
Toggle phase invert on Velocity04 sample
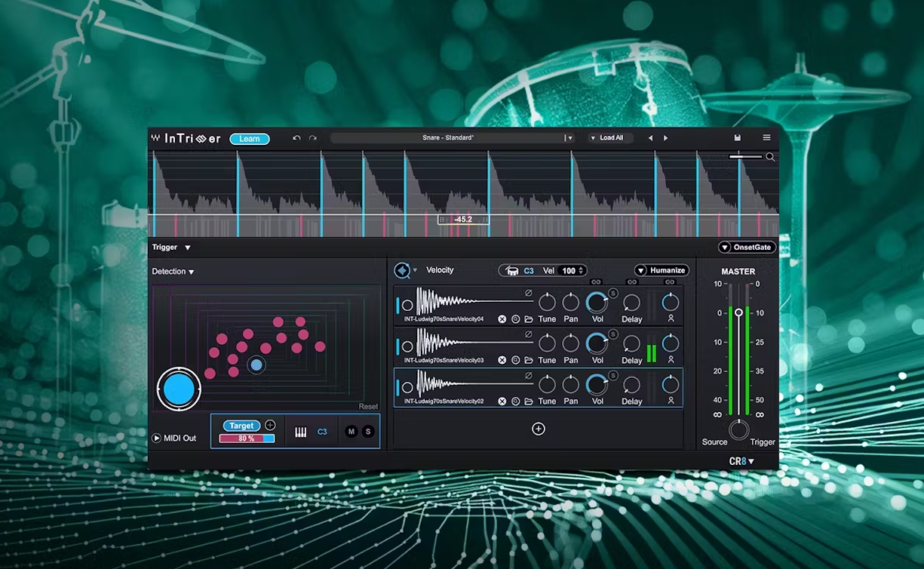pyautogui.click(x=529, y=293)
